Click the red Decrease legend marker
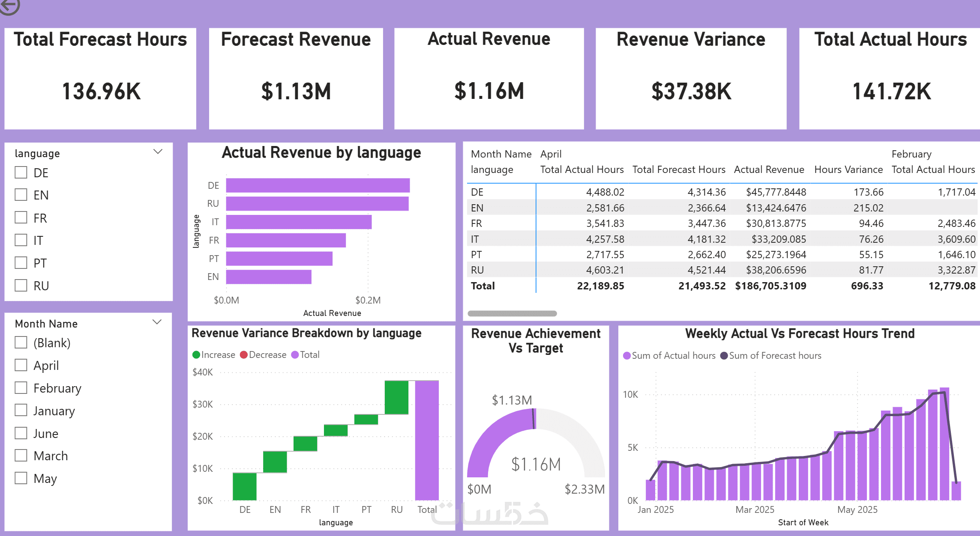980x536 pixels. click(x=244, y=355)
